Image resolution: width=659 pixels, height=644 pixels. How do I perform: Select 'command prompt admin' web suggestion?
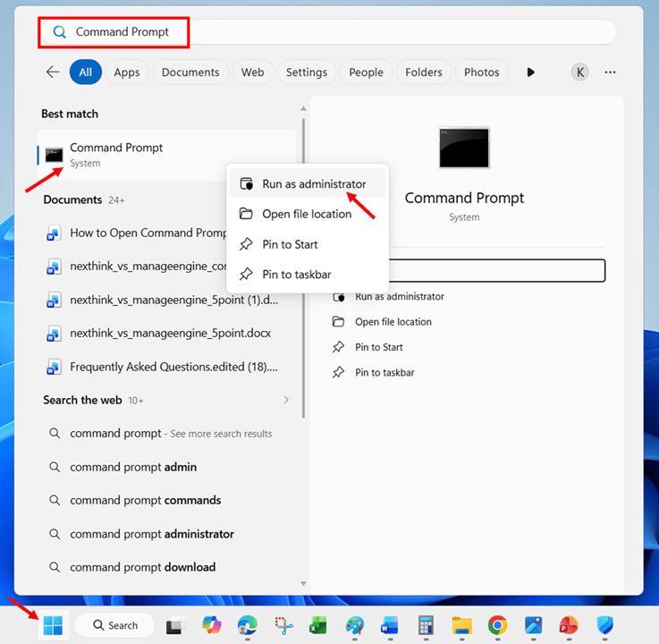(133, 467)
